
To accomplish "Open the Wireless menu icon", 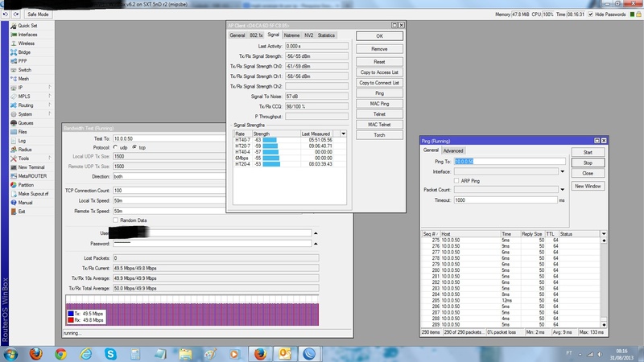I will coord(13,43).
